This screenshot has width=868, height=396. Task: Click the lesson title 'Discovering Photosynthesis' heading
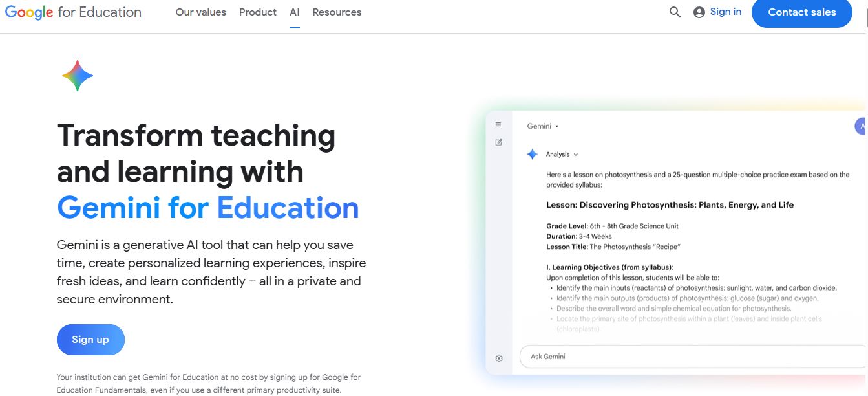(x=670, y=205)
